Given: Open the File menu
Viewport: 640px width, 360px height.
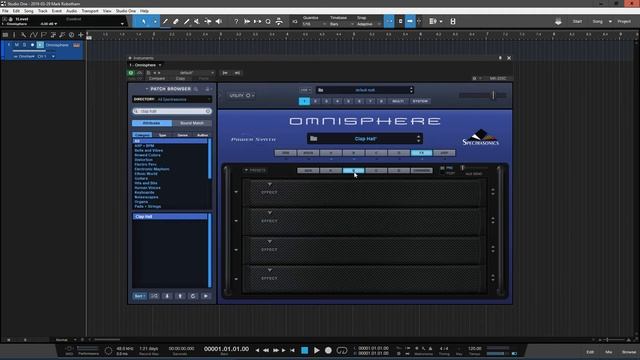Looking at the screenshot, I should pos(5,11).
